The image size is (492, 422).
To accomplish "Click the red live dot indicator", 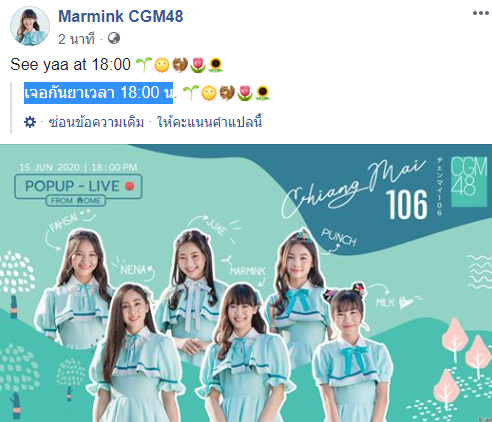I will pos(130,186).
